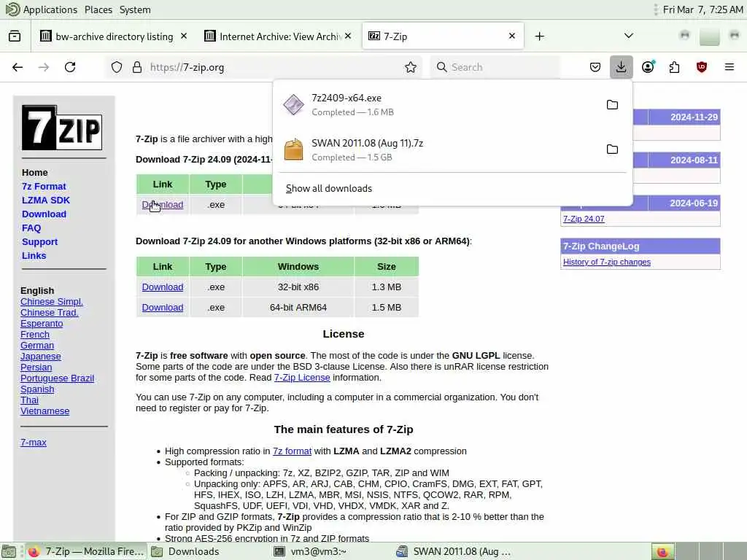This screenshot has width=747, height=560.
Task: Click the Save to Pocket icon
Action: tap(595, 67)
